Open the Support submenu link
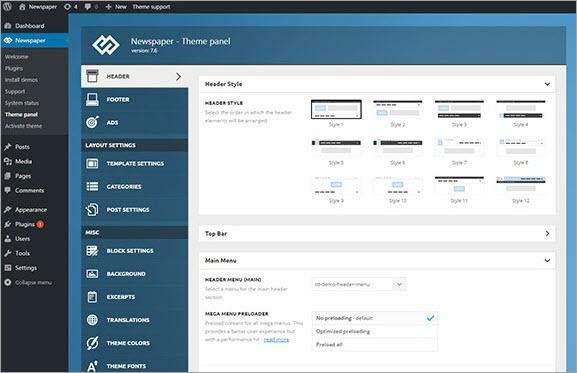 (15, 91)
